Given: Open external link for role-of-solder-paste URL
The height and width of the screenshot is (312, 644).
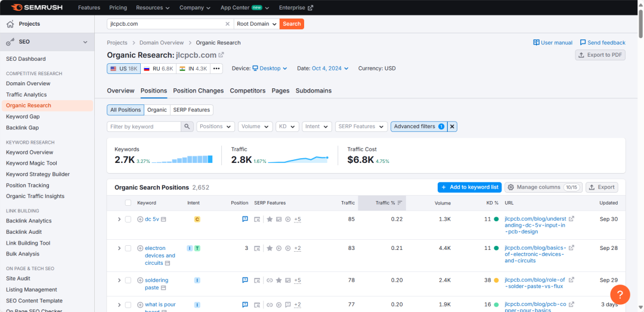Looking at the screenshot, I should coord(571,280).
